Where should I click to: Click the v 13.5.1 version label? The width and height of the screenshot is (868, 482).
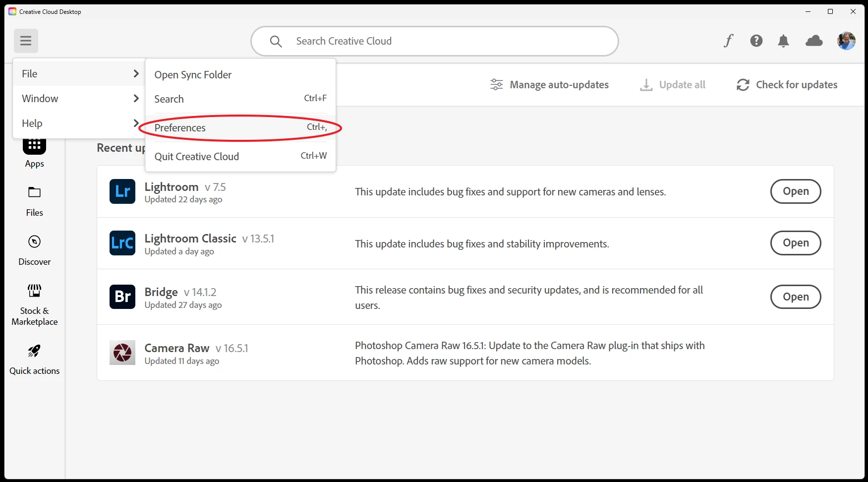(x=258, y=239)
